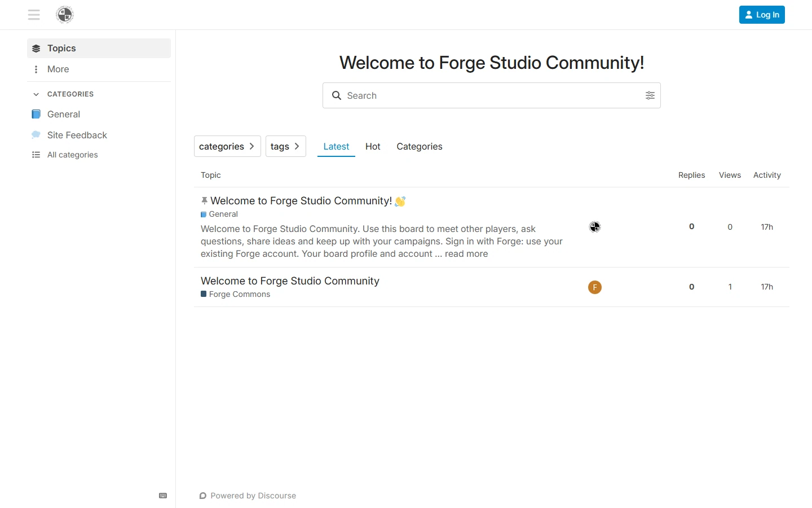Open pinned topic Welcome to Forge Studio Community!
The image size is (812, 508).
(301, 201)
